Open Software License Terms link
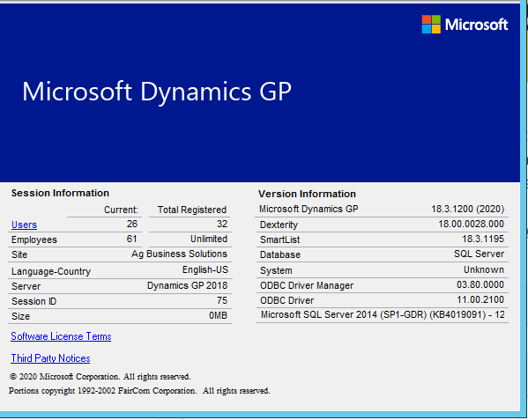This screenshot has height=420, width=528. (61, 336)
